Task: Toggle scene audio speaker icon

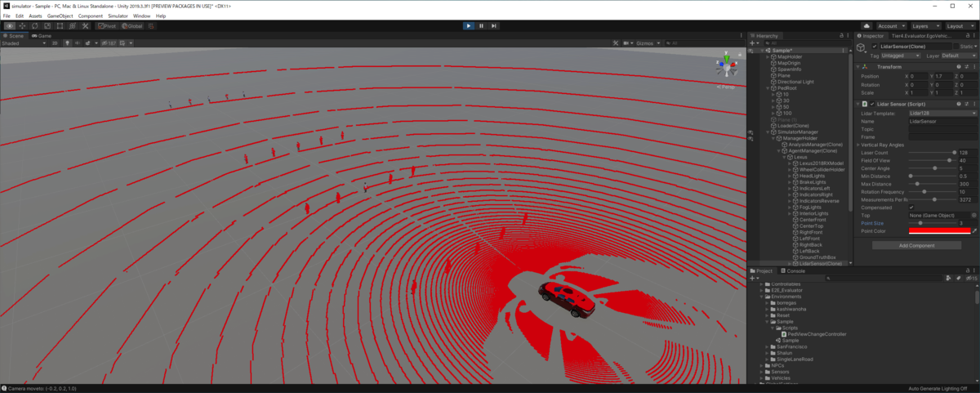Action: pyautogui.click(x=76, y=43)
